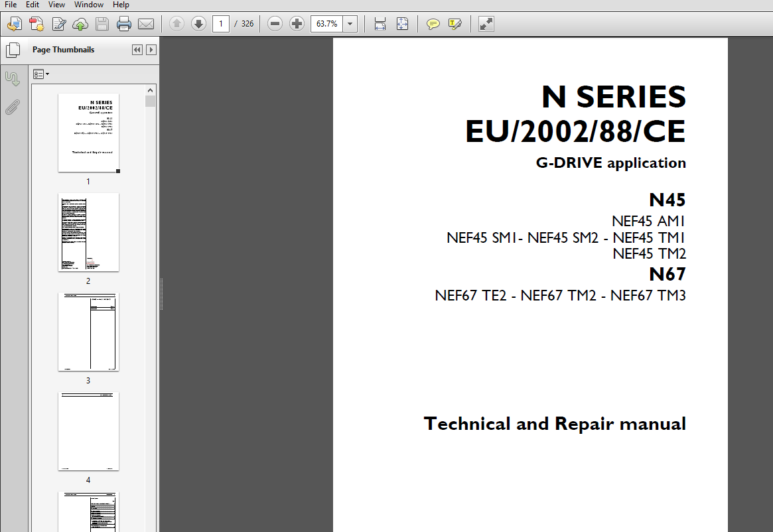Image resolution: width=773 pixels, height=532 pixels.
Task: Select page 1 thumbnail
Action: [89, 133]
